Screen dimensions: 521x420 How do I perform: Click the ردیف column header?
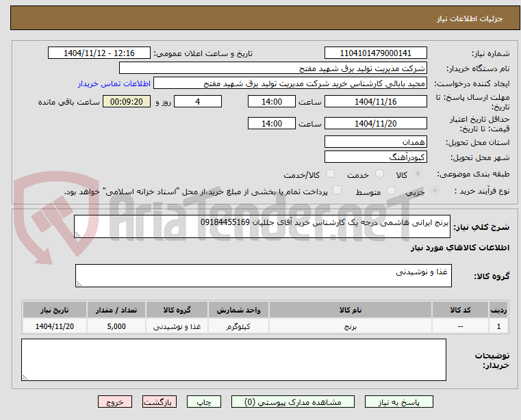(x=498, y=310)
